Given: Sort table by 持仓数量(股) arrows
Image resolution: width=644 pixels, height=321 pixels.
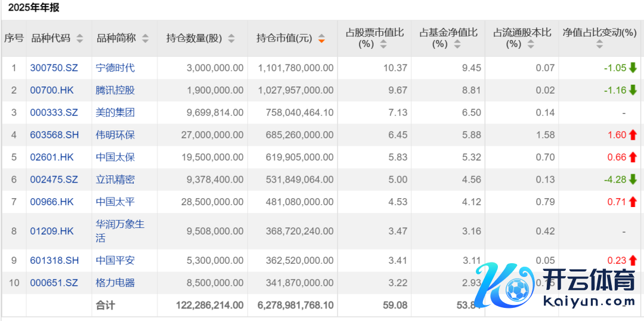Looking at the screenshot, I should tap(231, 39).
